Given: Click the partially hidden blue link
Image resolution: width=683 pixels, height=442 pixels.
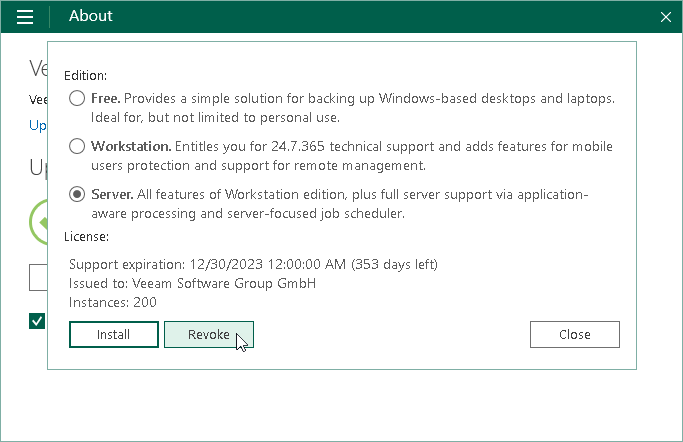Looking at the screenshot, I should pyautogui.click(x=37, y=125).
